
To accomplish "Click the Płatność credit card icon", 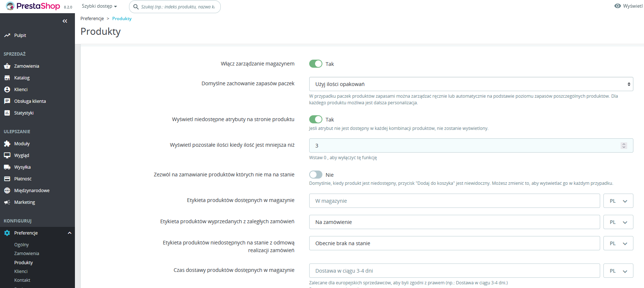I will (7, 179).
